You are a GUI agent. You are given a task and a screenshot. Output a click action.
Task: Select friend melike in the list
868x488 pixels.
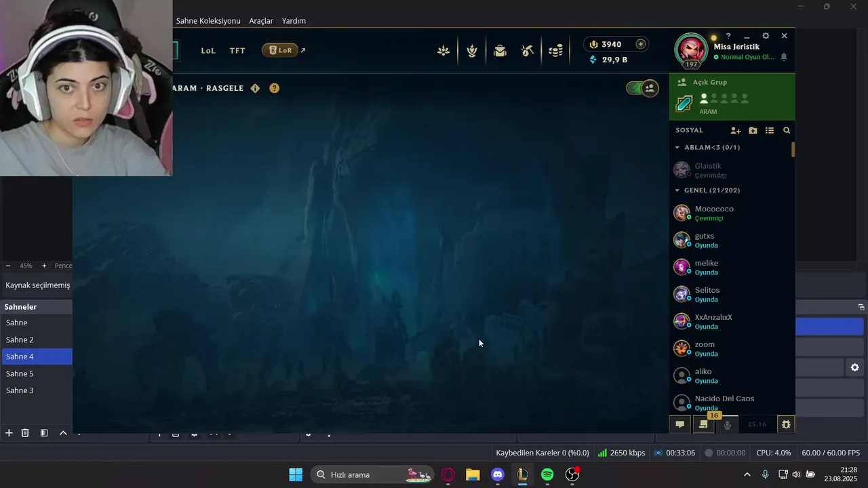731,267
